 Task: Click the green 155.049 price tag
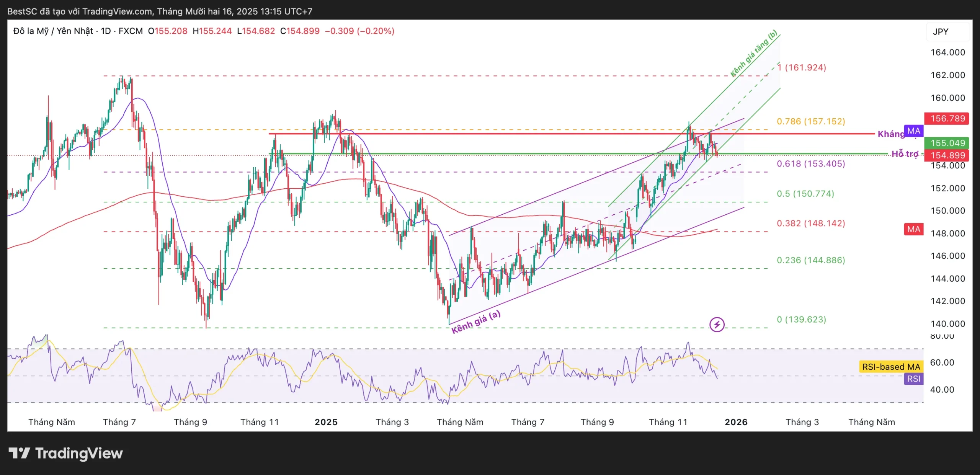947,143
